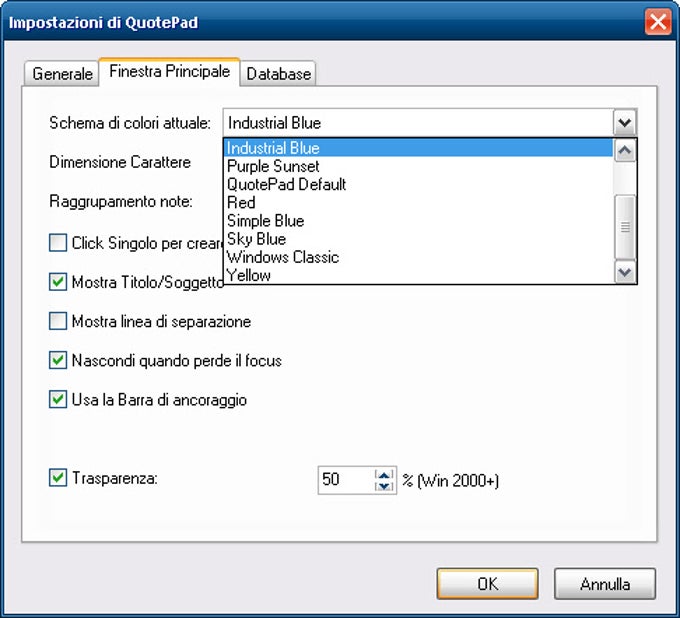
Task: Click the list scrollbar up arrow
Action: coord(625,150)
